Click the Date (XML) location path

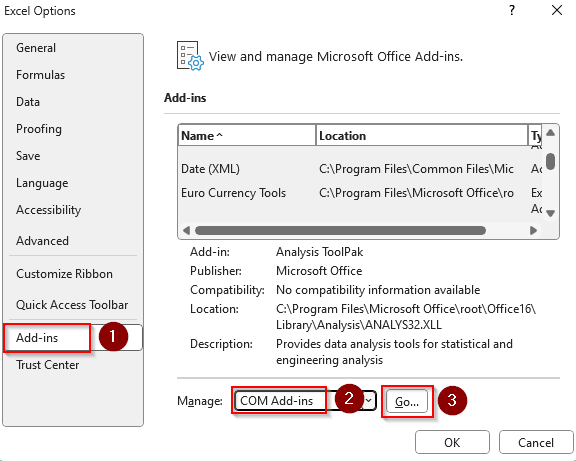point(417,169)
